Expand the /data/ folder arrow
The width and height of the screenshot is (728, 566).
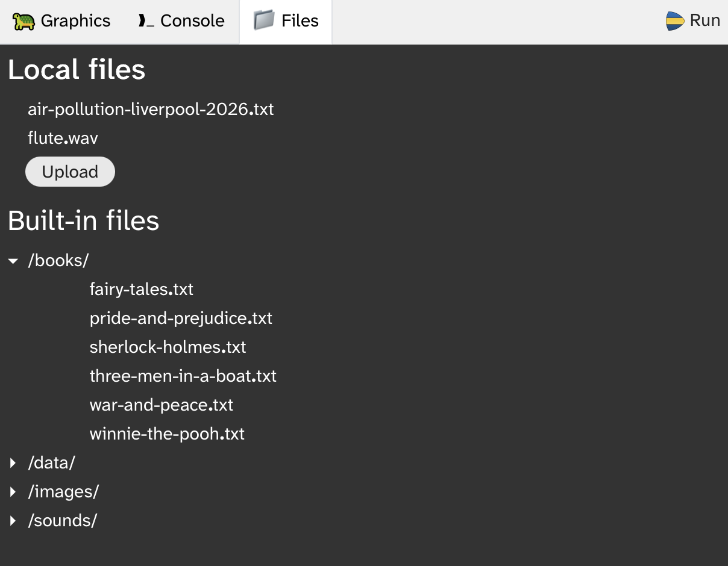click(x=13, y=463)
